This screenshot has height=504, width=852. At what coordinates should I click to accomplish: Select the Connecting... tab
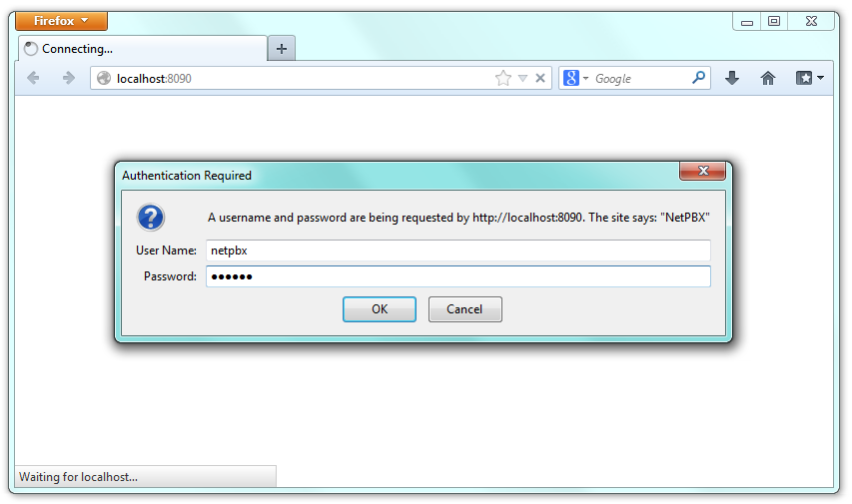coord(142,48)
